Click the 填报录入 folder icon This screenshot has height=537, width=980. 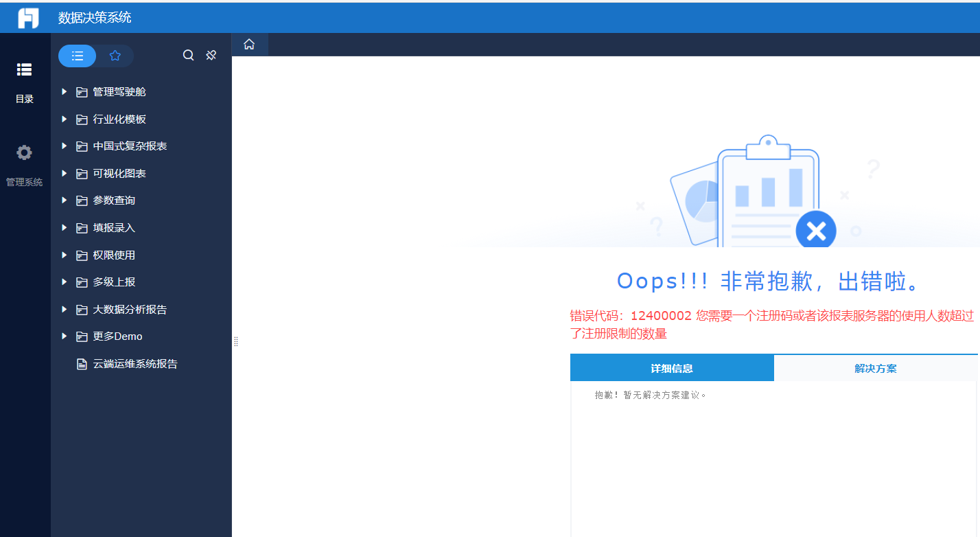coord(82,228)
